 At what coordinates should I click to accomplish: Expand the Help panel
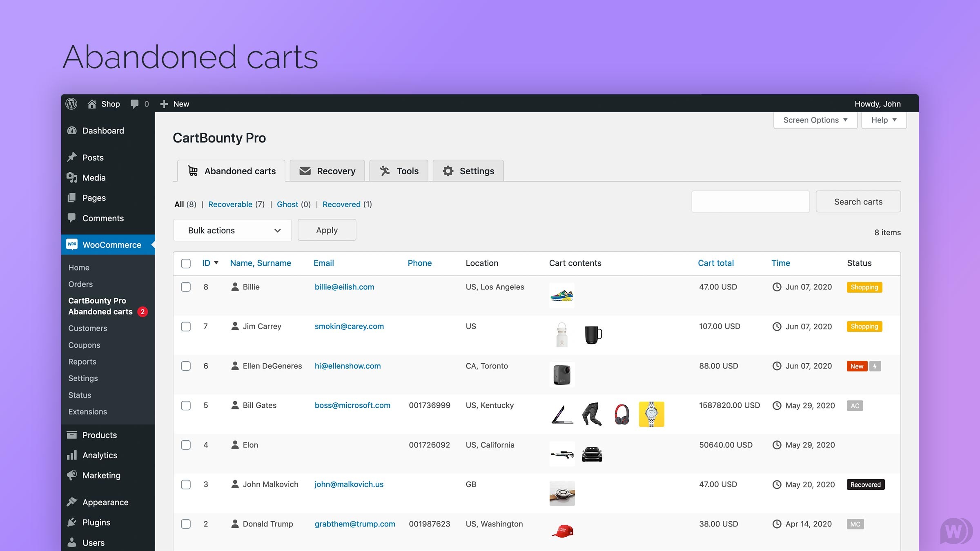[883, 120]
